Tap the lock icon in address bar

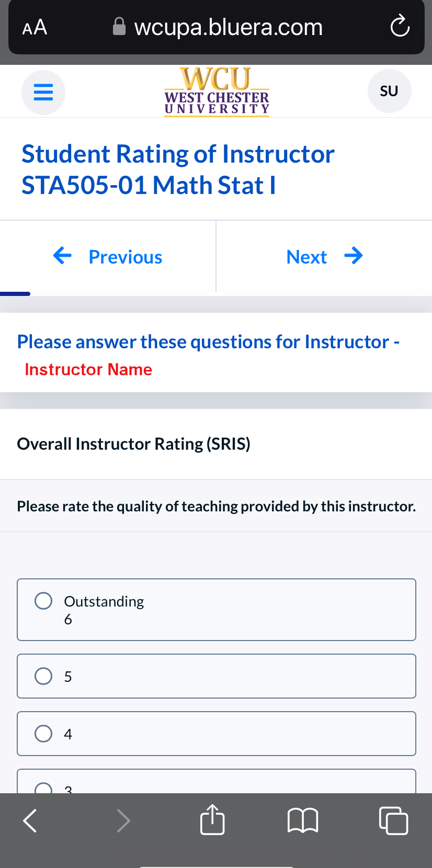[119, 26]
